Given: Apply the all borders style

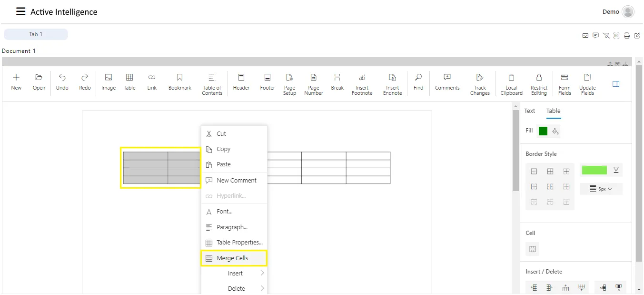Looking at the screenshot, I should coord(550,171).
